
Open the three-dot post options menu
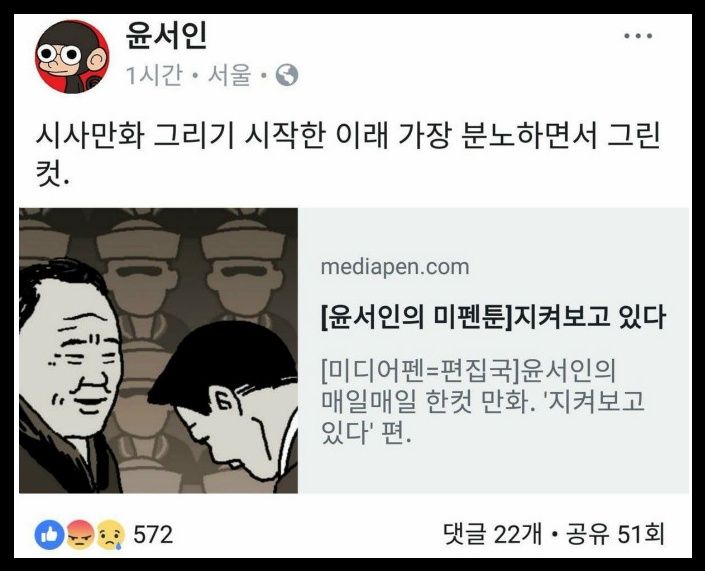638,36
